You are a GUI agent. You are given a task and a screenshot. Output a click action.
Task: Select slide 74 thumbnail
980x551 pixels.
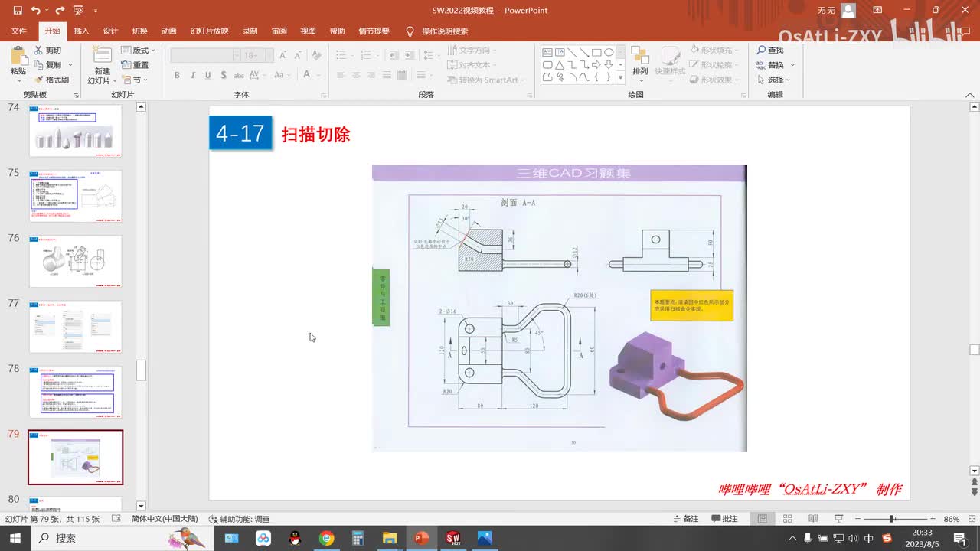(75, 130)
